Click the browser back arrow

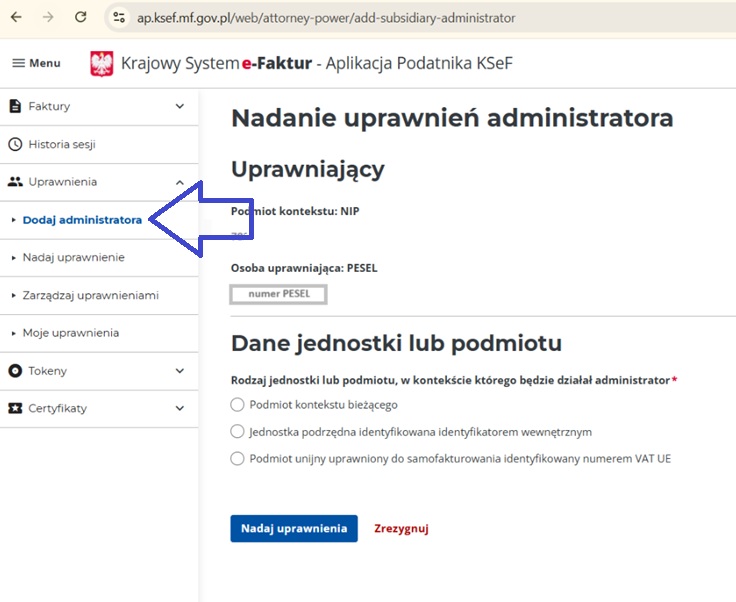click(x=16, y=18)
